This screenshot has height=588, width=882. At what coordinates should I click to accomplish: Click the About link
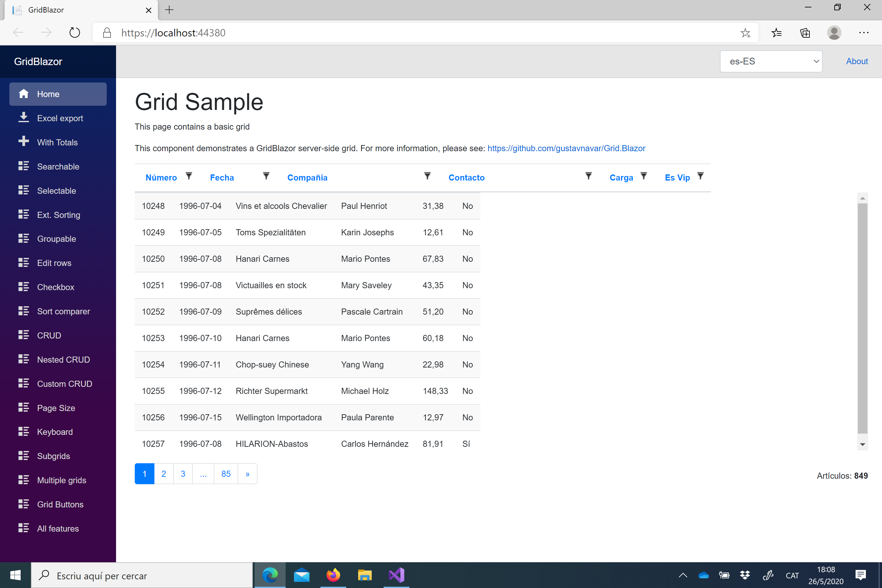(x=857, y=61)
